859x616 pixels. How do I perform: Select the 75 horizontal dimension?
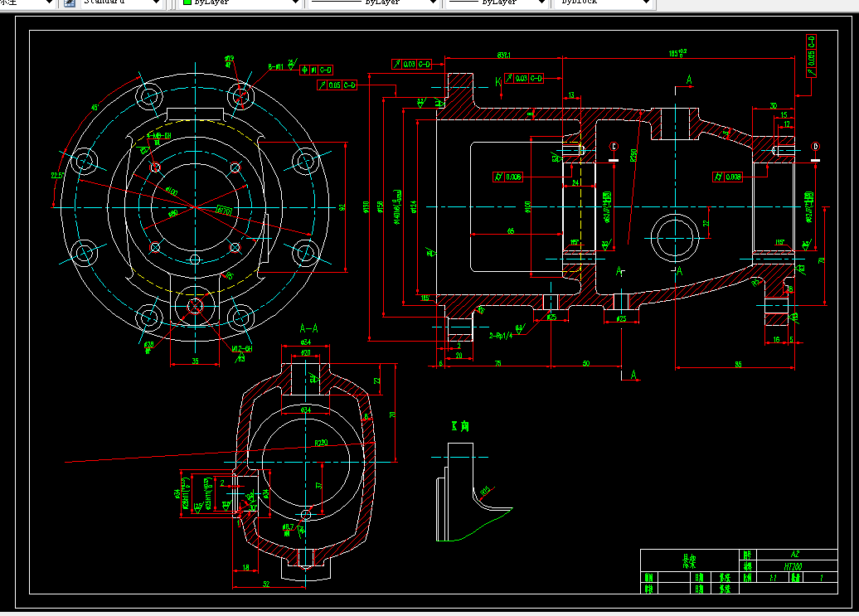tap(498, 364)
